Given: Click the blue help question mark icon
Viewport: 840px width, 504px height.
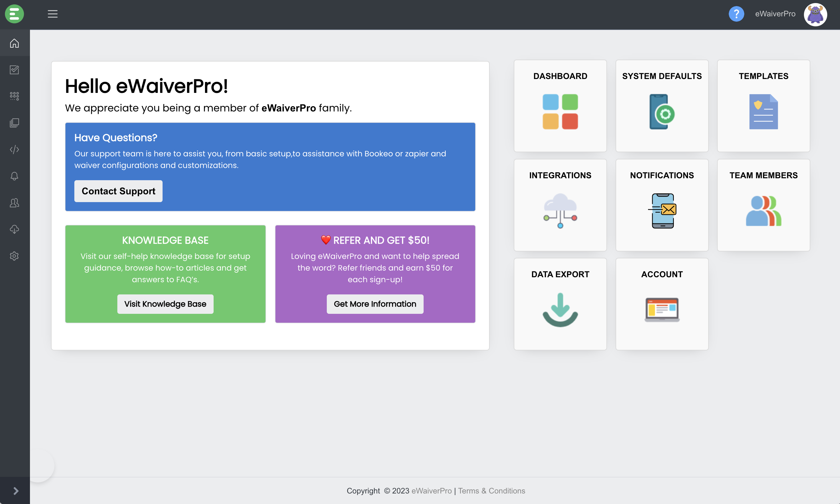Looking at the screenshot, I should pyautogui.click(x=736, y=14).
